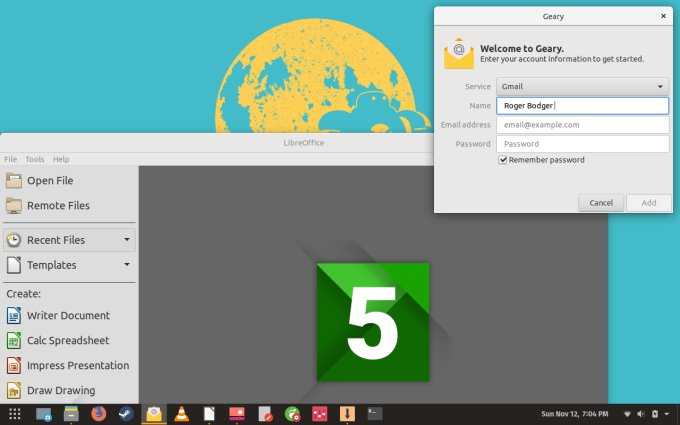Screen dimensions: 680x425
Task: Click the Open File button
Action: pos(50,180)
